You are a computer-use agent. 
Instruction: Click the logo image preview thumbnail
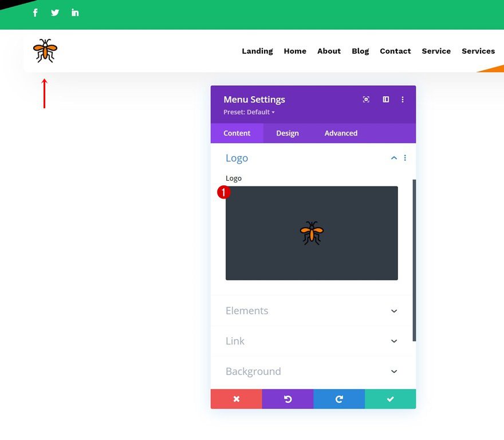pos(312,233)
